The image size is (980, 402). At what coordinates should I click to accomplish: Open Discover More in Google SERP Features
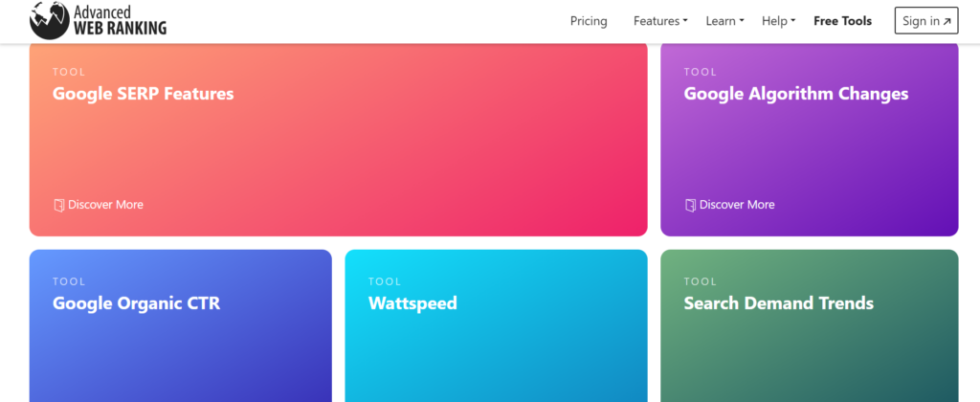pos(99,205)
